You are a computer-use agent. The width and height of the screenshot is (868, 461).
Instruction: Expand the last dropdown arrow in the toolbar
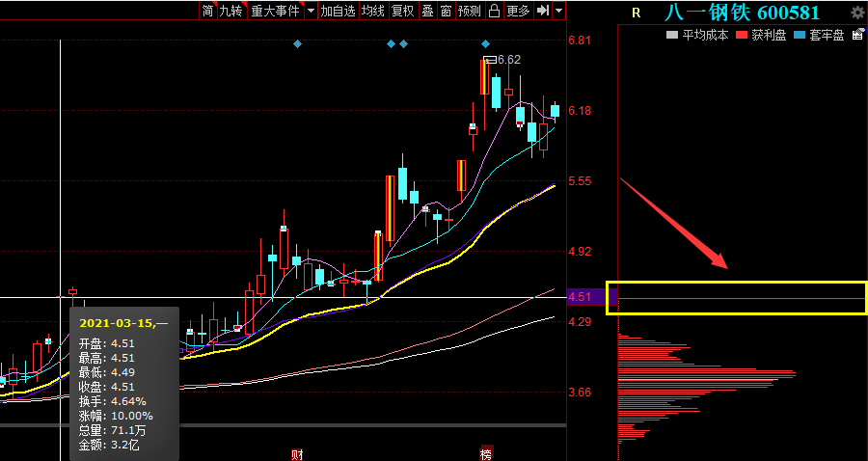[x=558, y=11]
